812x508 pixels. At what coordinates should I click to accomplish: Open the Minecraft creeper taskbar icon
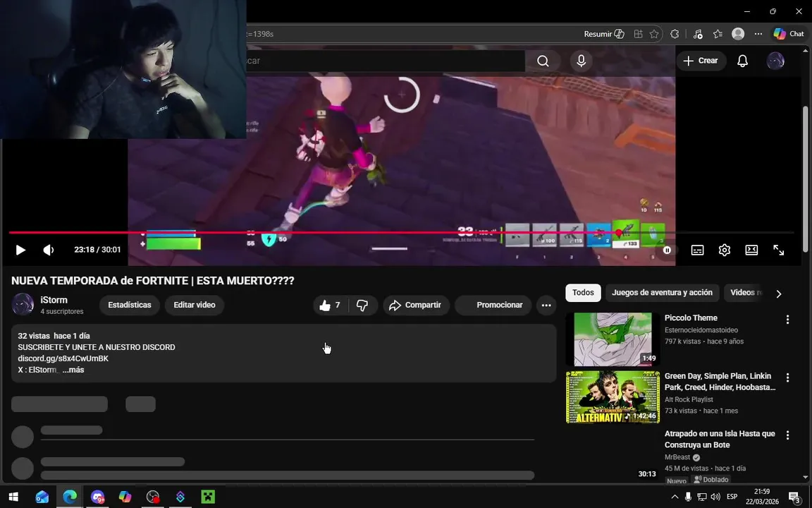click(x=208, y=497)
